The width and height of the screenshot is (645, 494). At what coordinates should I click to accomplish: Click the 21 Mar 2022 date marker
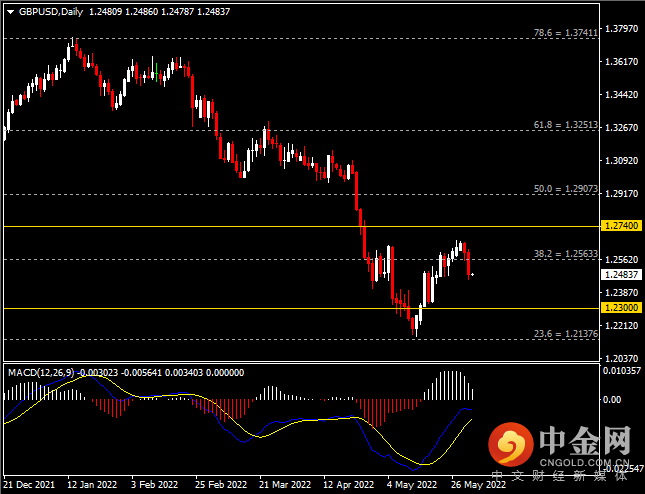285,485
